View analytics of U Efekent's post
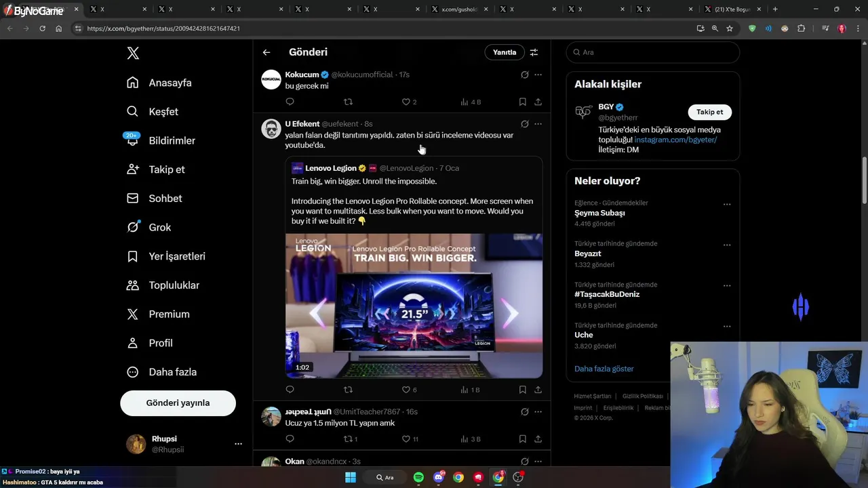 pyautogui.click(x=470, y=390)
